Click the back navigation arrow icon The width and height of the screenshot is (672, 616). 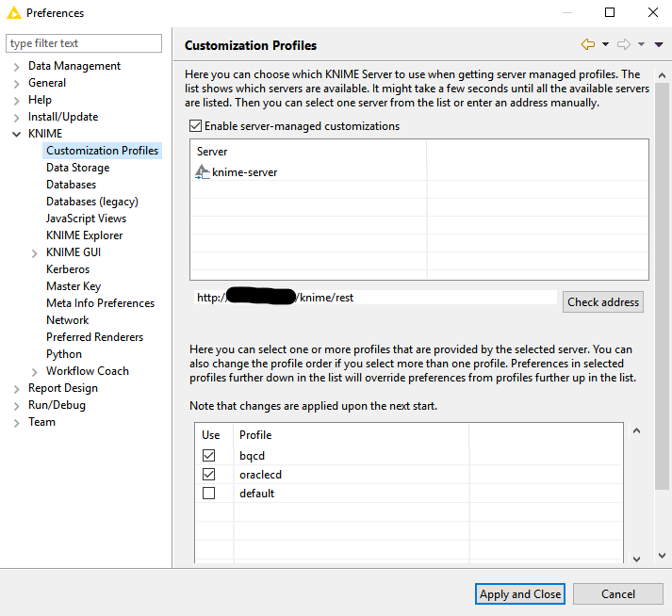pyautogui.click(x=587, y=44)
